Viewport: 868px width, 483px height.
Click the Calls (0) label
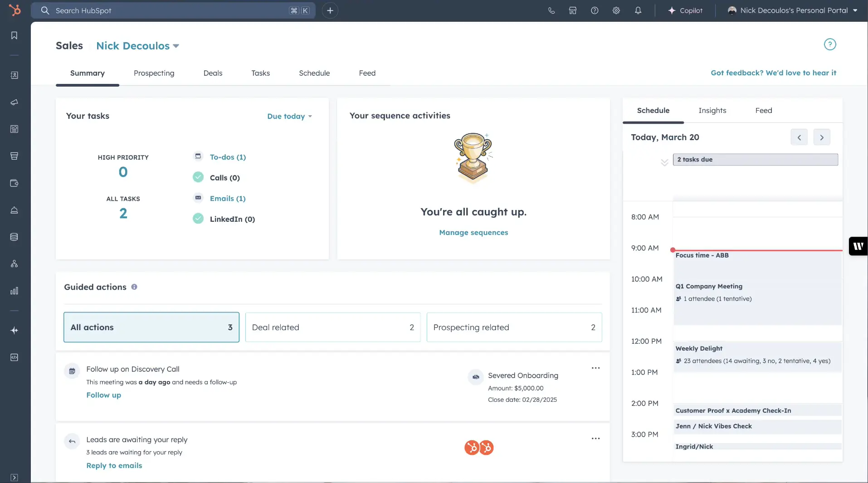(x=224, y=178)
